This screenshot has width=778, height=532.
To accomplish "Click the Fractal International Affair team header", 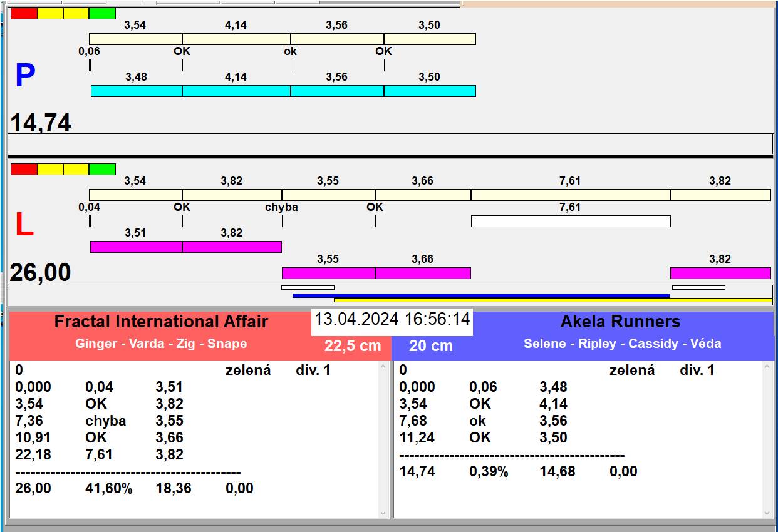I will 161,322.
